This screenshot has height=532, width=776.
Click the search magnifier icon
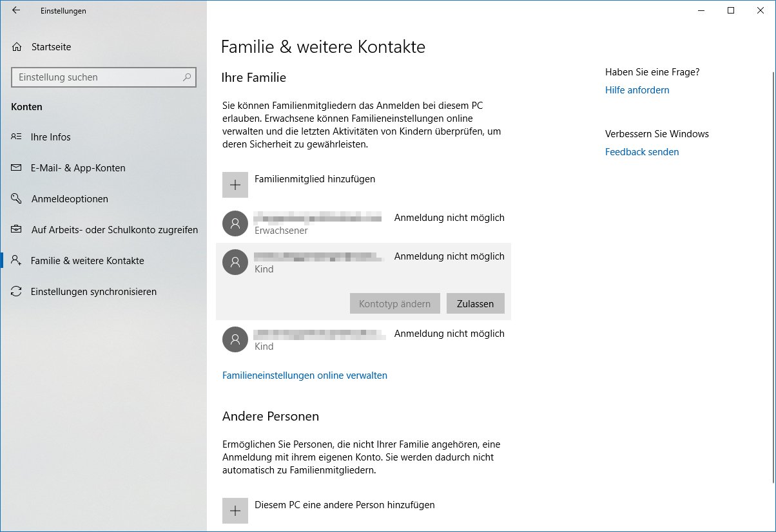pyautogui.click(x=187, y=77)
